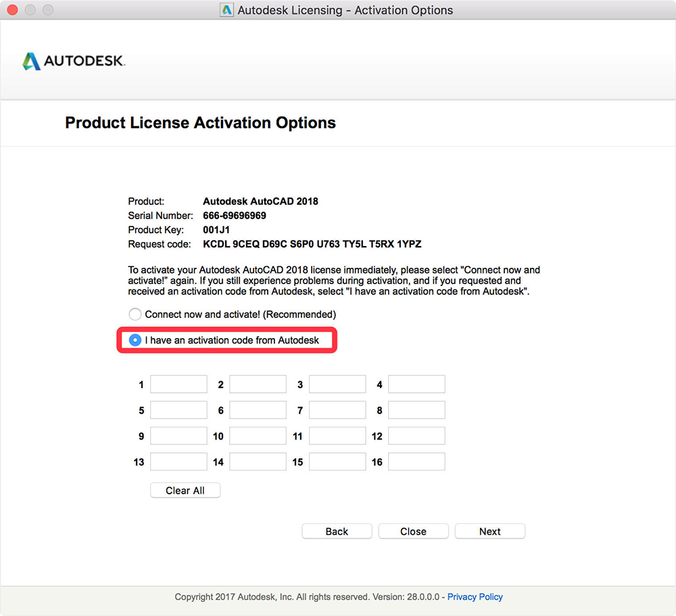The image size is (676, 616).
Task: Click the Clear All button
Action: click(185, 490)
